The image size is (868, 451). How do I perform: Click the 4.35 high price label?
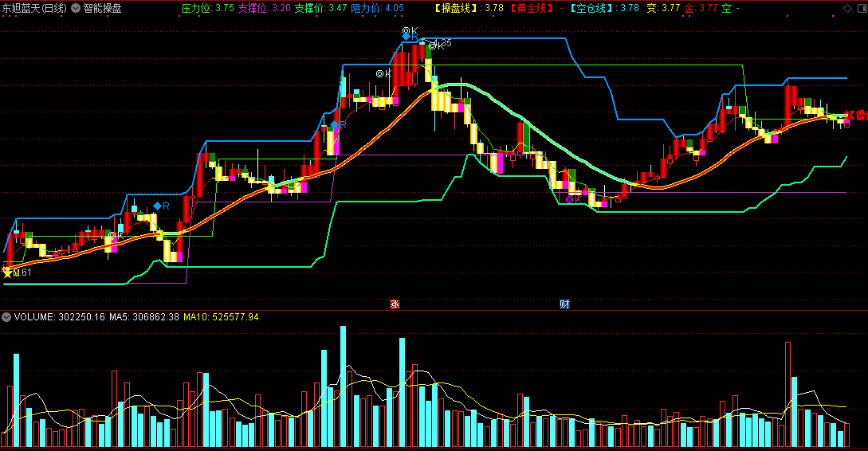pyautogui.click(x=442, y=43)
